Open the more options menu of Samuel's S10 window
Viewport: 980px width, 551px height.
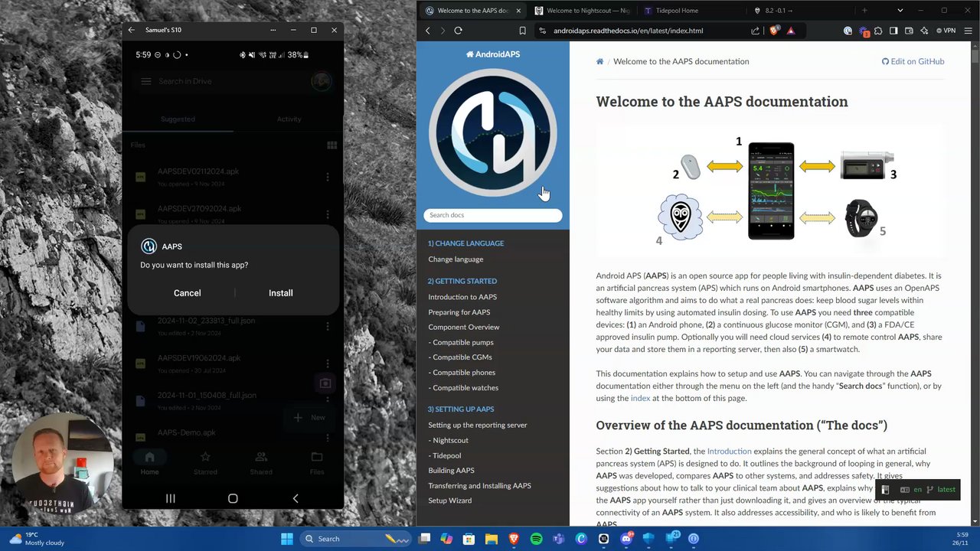point(273,30)
